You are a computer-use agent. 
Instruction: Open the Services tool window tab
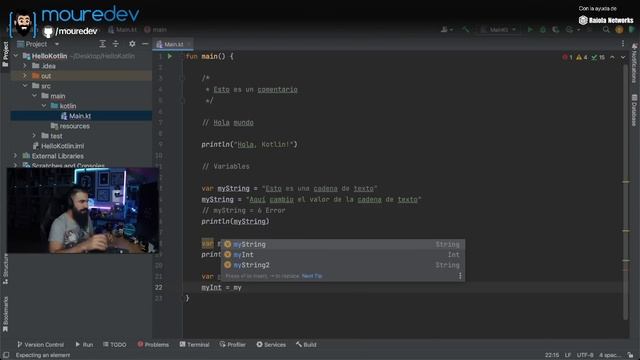(x=271, y=345)
